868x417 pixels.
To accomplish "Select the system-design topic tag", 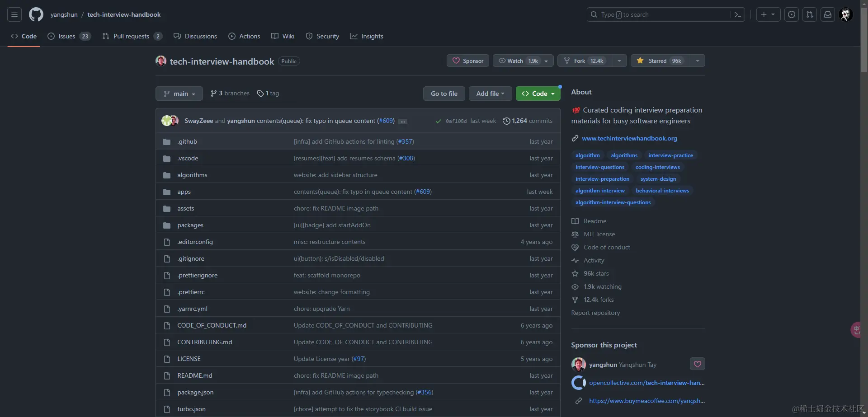I will click(x=658, y=179).
